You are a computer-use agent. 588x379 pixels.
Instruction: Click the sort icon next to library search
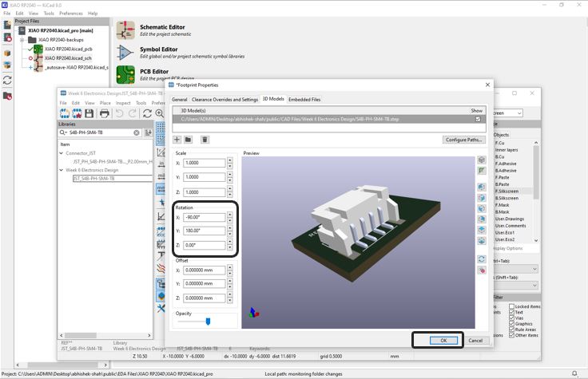(148, 132)
